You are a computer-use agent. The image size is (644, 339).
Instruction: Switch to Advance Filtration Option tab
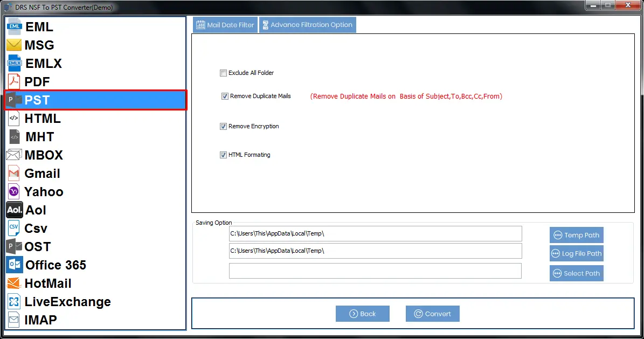308,25
